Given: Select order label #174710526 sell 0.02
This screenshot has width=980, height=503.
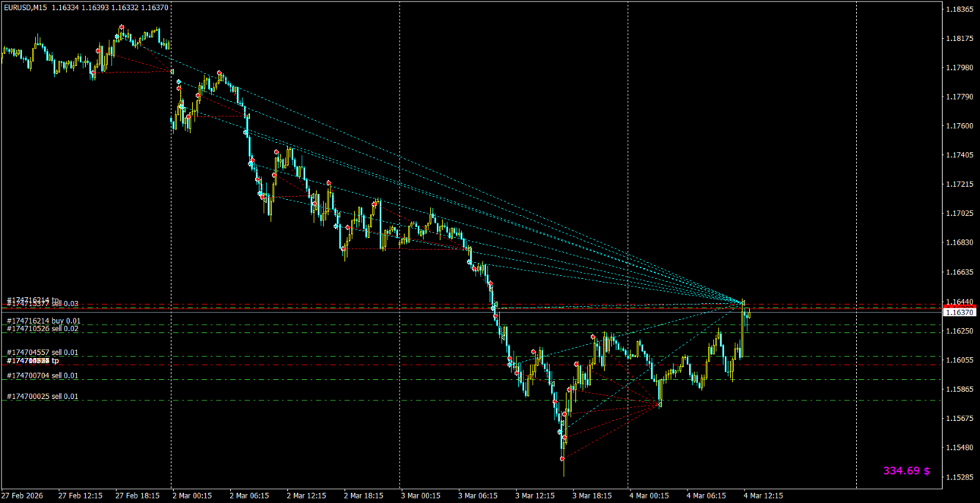Looking at the screenshot, I should (43, 329).
